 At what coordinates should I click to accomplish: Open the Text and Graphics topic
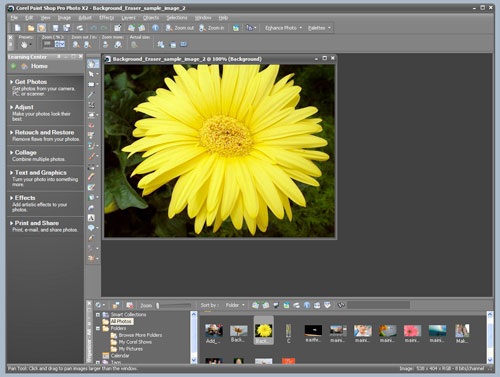[x=40, y=173]
